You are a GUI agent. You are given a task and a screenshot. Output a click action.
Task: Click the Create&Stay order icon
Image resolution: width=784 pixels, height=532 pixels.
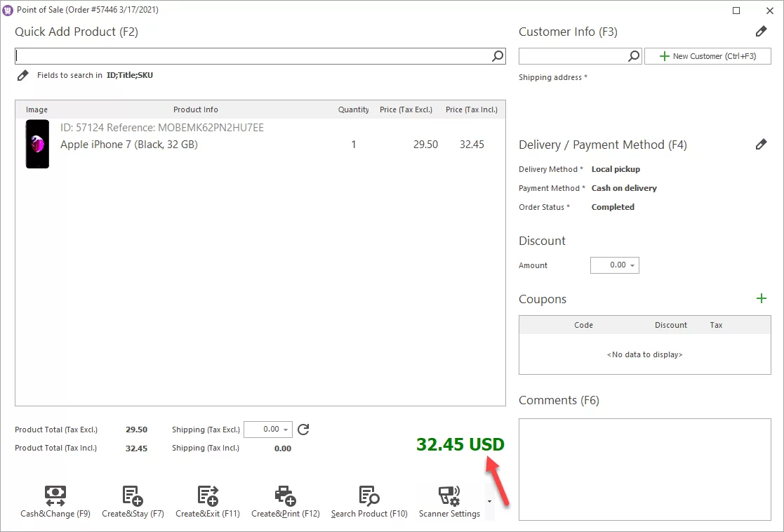(x=133, y=495)
